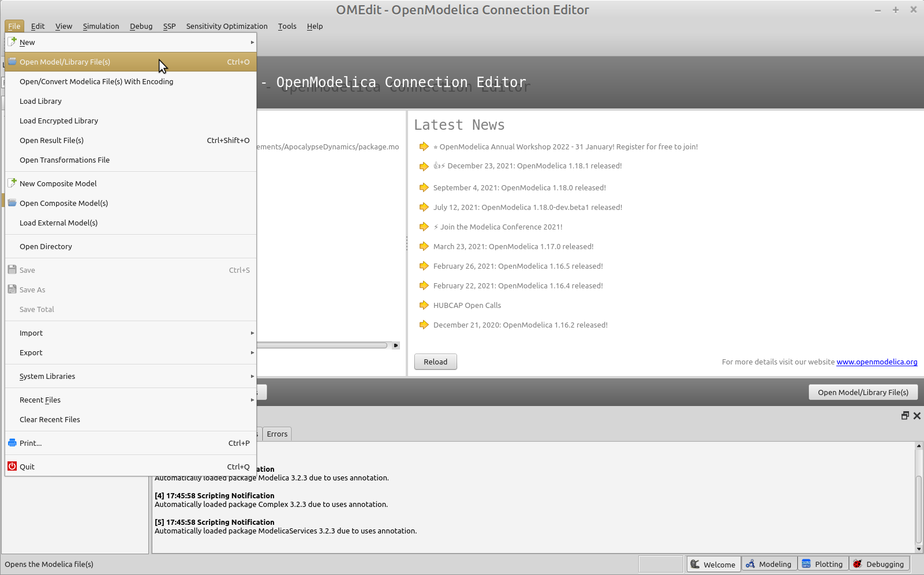Switch to Modeling perspective
924x575 pixels.
pos(769,564)
